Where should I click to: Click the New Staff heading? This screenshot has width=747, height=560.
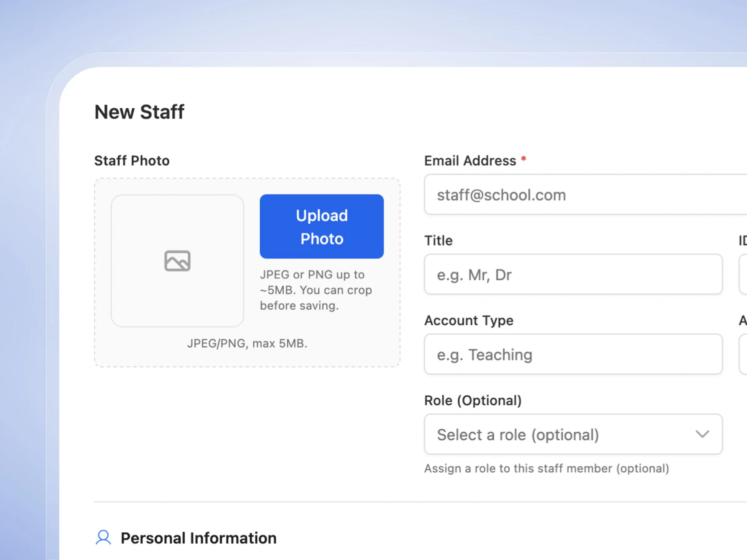point(139,112)
